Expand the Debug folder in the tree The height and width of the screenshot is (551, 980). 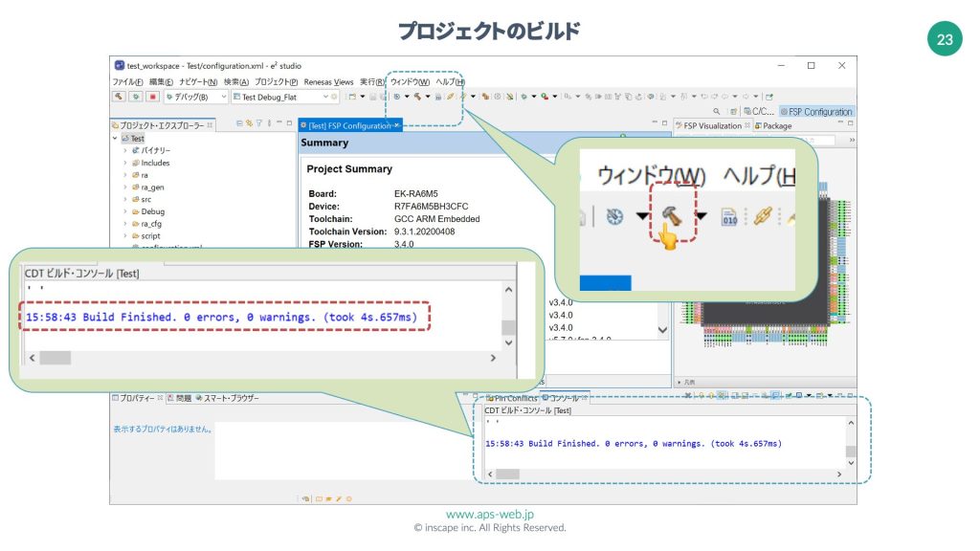click(125, 211)
